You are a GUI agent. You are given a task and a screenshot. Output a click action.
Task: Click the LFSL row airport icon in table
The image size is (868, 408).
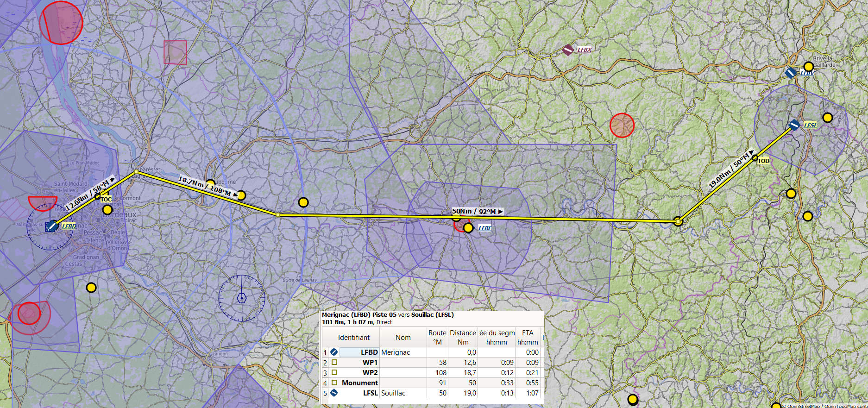[x=334, y=393]
